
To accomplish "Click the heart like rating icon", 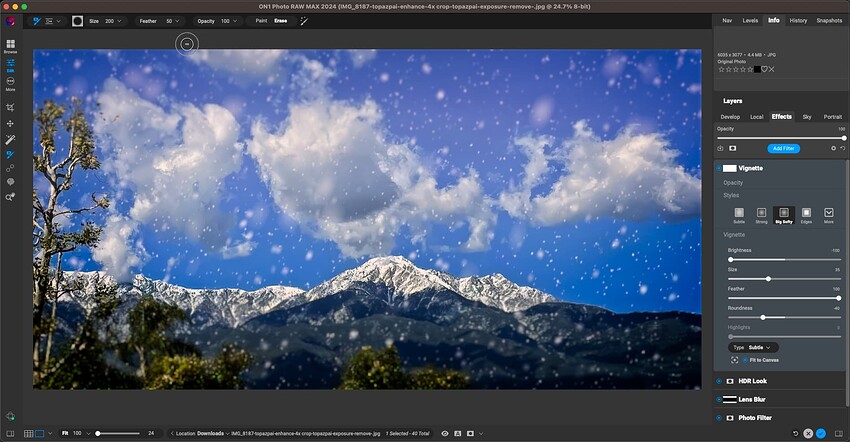I will (x=762, y=69).
